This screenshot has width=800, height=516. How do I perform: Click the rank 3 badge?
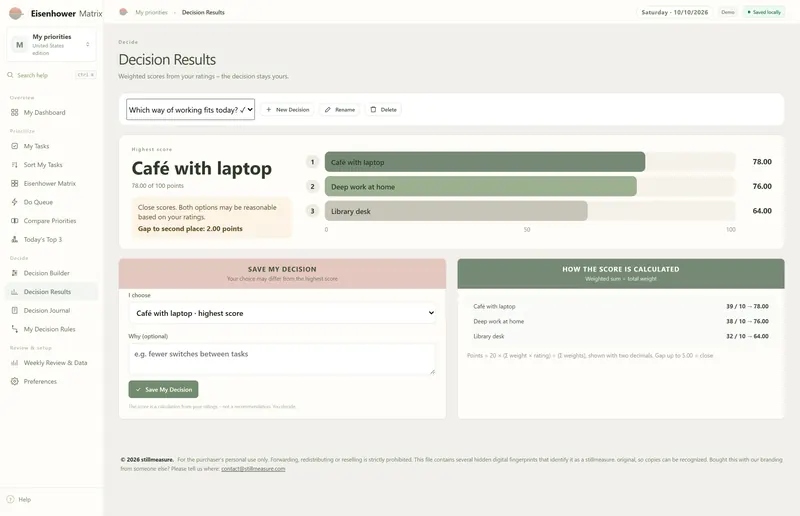point(312,211)
